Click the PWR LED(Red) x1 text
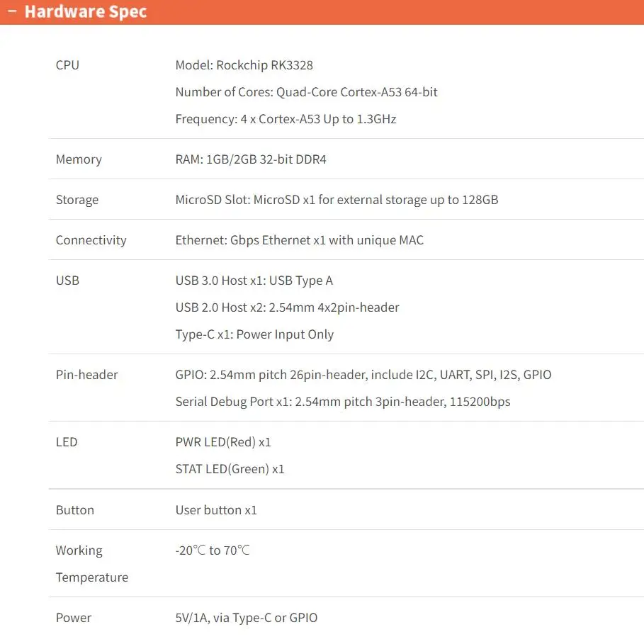This screenshot has width=644, height=644. pos(223,442)
